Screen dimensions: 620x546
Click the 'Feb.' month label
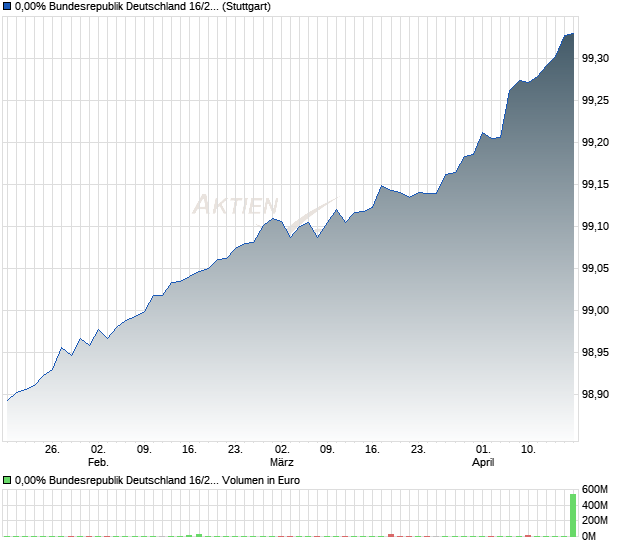(98, 462)
